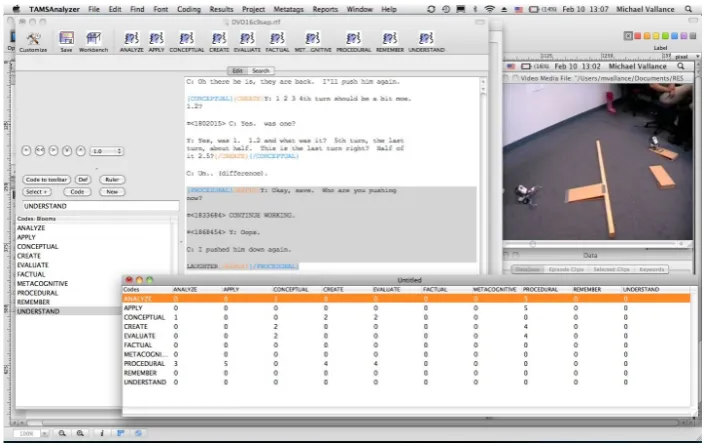Screen dimensions: 705x446
Task: Open the Coding menu
Action: pos(188,9)
